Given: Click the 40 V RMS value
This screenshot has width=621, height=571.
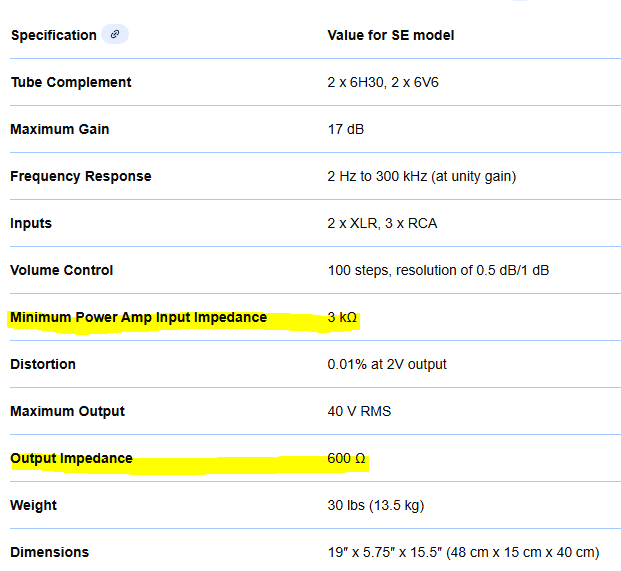Looking at the screenshot, I should pos(360,411).
